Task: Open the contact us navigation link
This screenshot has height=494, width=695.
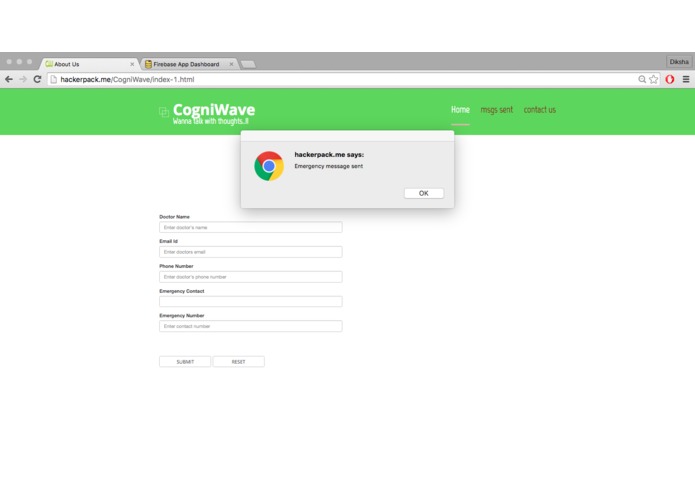Action: pos(539,109)
